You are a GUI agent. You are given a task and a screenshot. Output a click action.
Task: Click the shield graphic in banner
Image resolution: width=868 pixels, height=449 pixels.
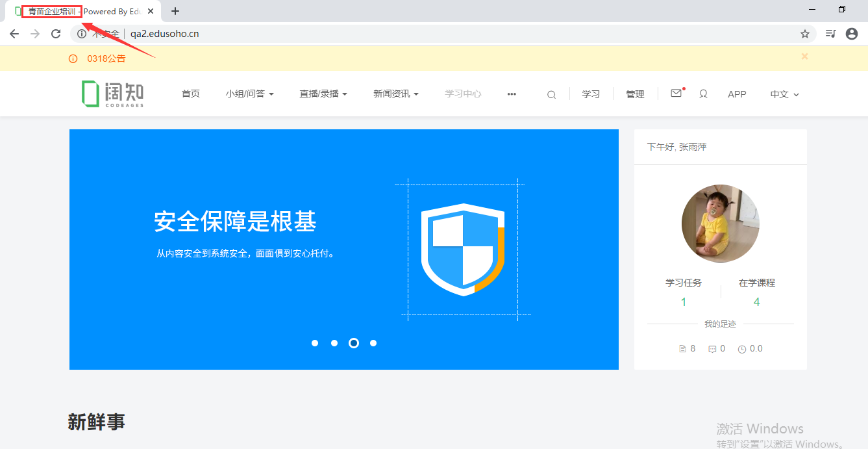(462, 250)
